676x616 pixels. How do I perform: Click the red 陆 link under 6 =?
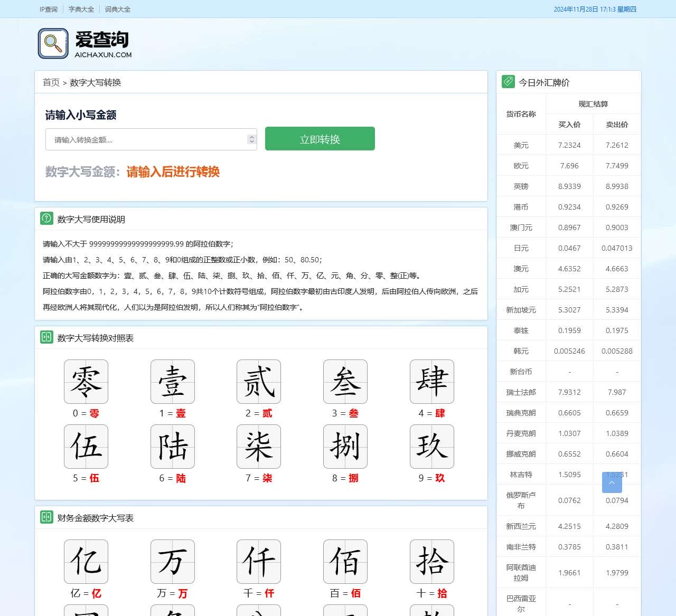181,478
